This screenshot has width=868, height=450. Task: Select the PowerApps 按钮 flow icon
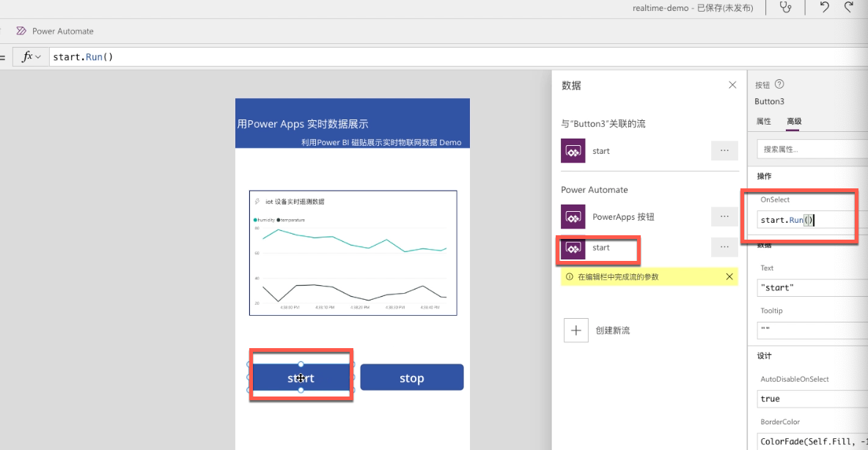tap(573, 216)
